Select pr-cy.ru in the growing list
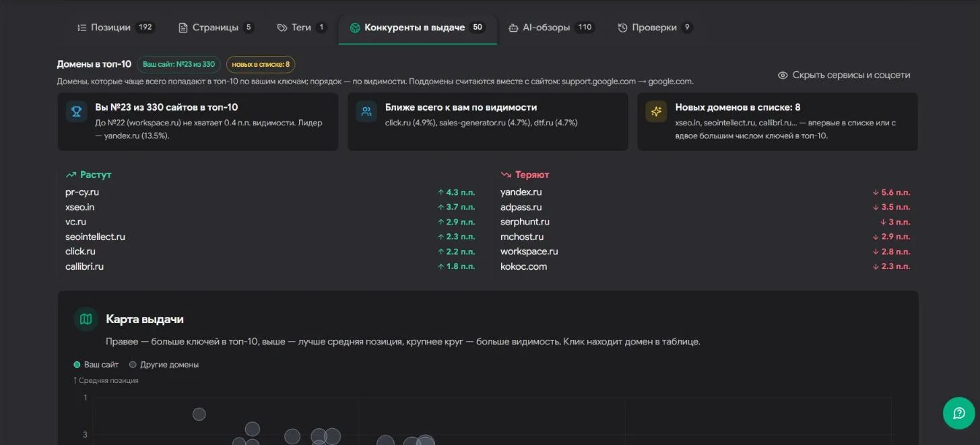 click(x=82, y=192)
